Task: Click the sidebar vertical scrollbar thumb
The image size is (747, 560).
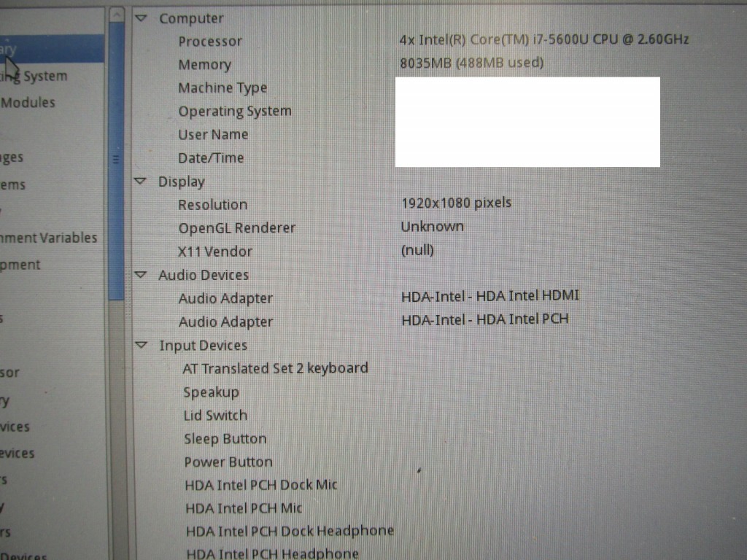Action: (x=116, y=161)
